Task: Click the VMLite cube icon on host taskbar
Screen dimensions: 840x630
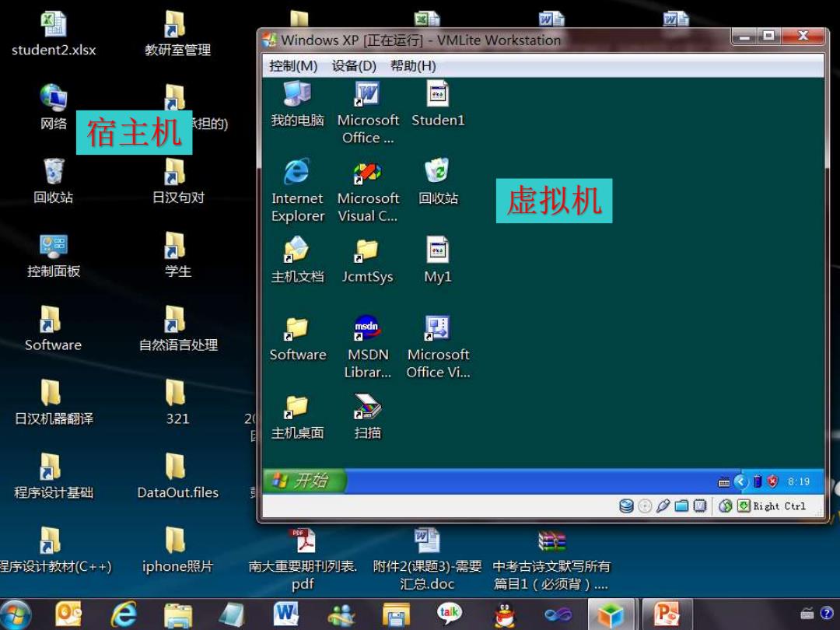Action: coord(611,614)
